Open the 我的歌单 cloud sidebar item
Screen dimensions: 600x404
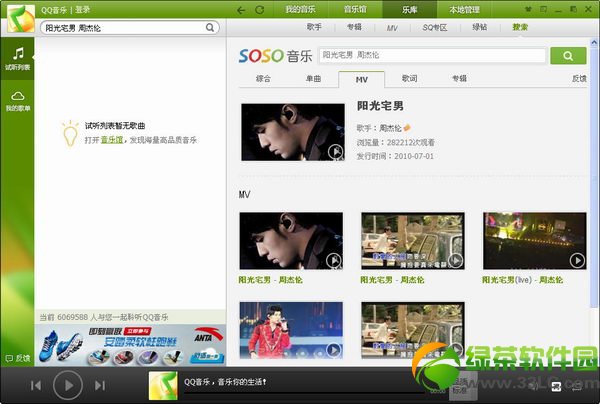pos(18,101)
